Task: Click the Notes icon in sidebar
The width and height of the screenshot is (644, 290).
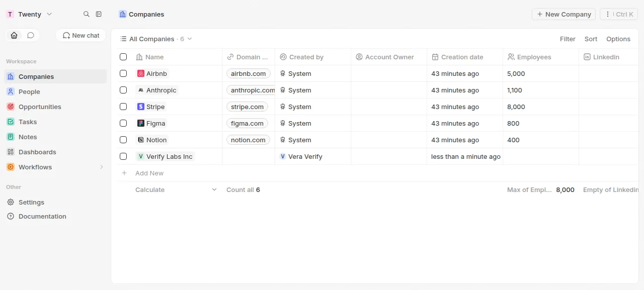Action: pyautogui.click(x=11, y=137)
